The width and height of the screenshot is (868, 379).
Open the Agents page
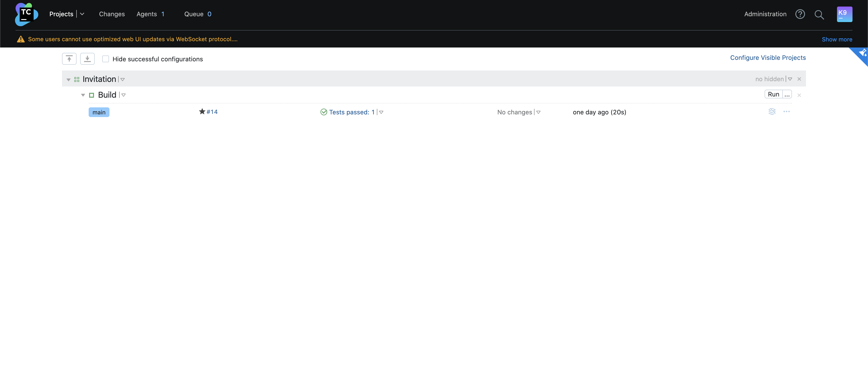[147, 14]
